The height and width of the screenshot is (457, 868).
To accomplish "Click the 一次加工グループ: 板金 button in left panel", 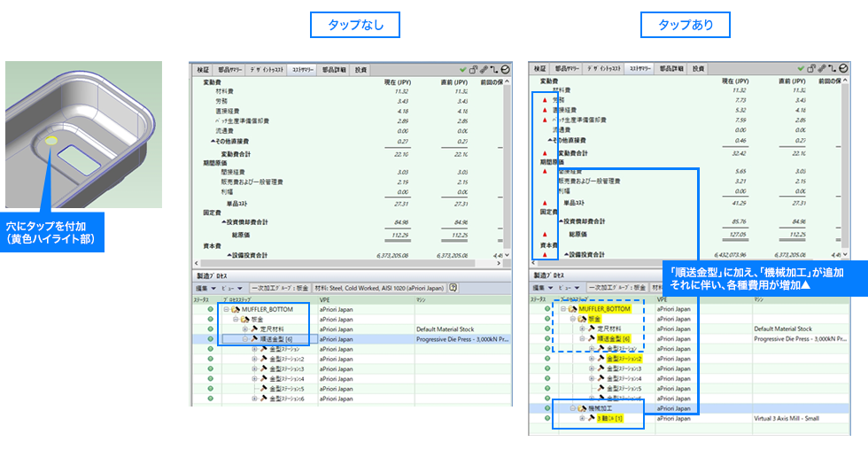I will click(x=281, y=288).
